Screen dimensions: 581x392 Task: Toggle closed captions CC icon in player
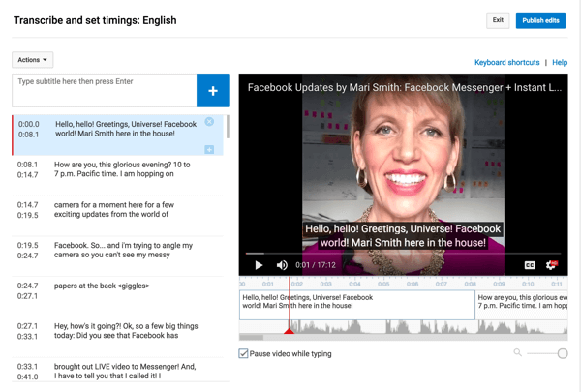point(530,265)
